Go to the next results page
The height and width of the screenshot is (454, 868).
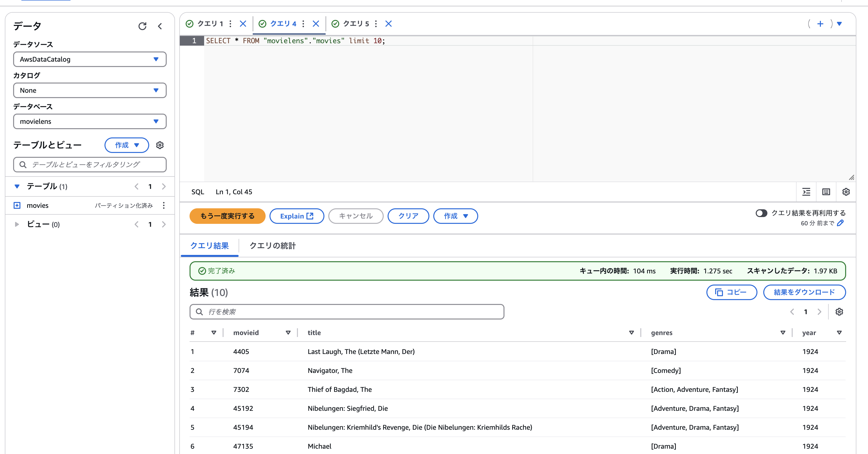(819, 312)
